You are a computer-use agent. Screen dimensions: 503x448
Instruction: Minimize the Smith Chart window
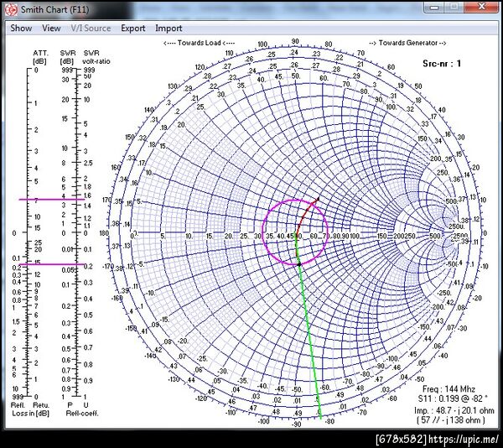click(x=434, y=7)
